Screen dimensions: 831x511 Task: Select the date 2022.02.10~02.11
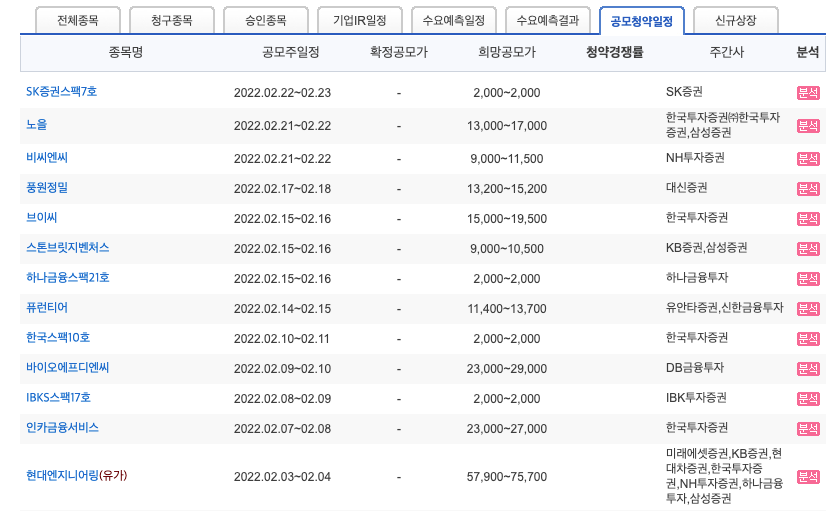(x=281, y=339)
